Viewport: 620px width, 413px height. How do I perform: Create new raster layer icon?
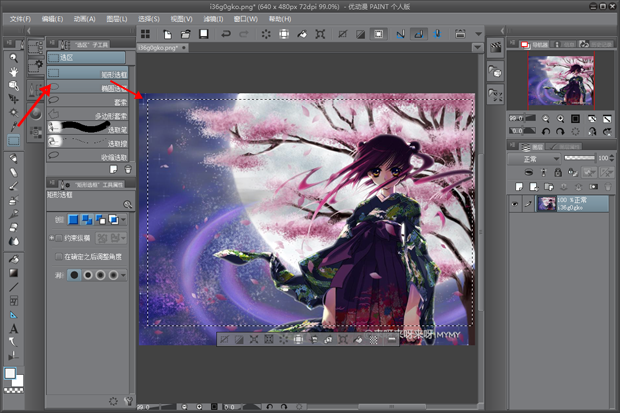(x=519, y=186)
